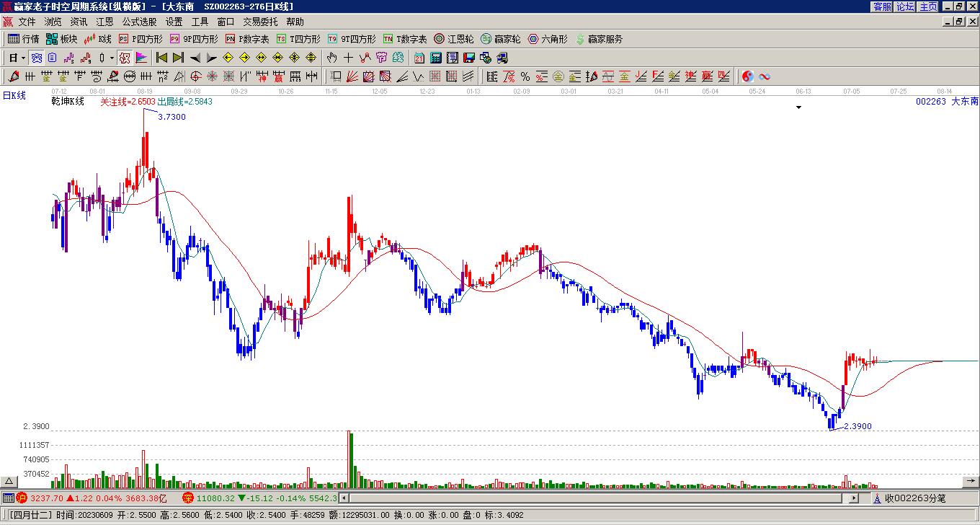Open the calendar 21 icon

tap(419, 58)
